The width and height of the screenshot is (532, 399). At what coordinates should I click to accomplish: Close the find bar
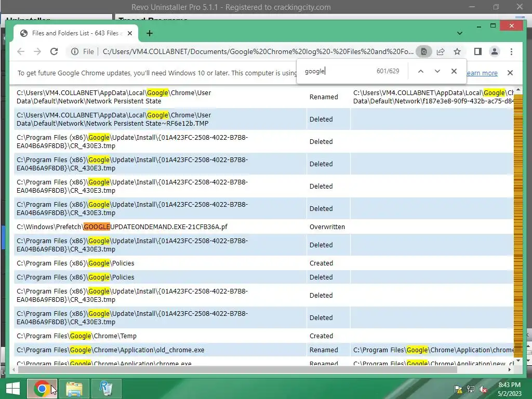[x=454, y=71]
